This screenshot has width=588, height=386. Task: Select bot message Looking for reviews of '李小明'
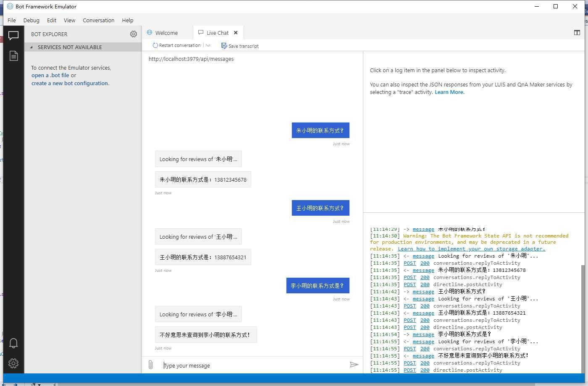[x=198, y=314]
